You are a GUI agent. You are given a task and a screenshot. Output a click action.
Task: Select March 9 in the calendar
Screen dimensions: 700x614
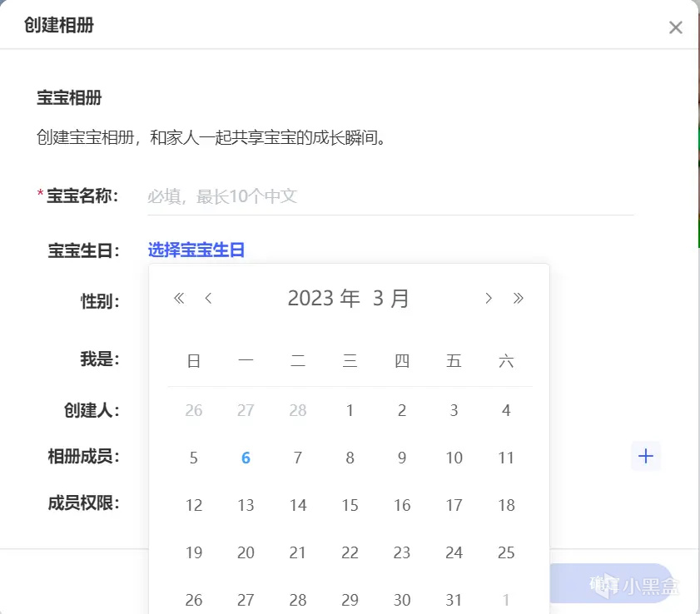coord(402,458)
